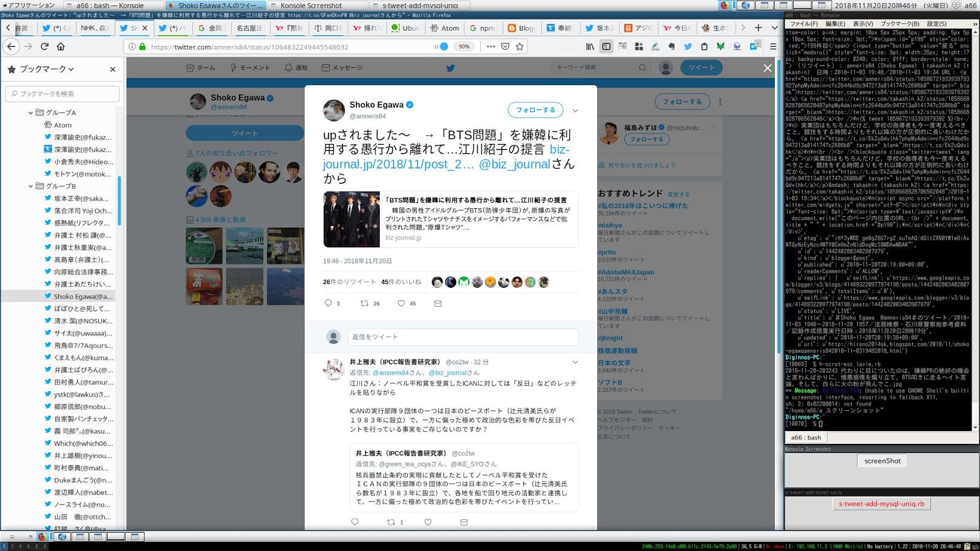The height and width of the screenshot is (551, 980).
Task: Open the Firefox home page icon
Action: pos(61,47)
